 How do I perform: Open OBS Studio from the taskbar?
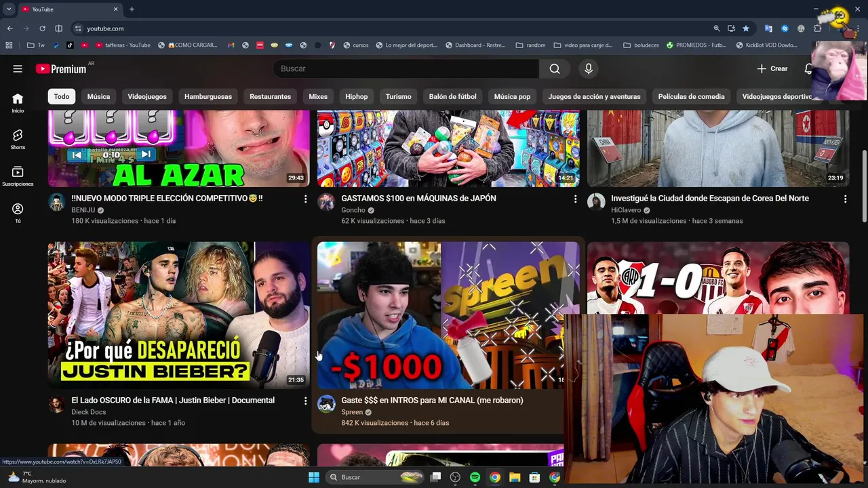pos(455,477)
